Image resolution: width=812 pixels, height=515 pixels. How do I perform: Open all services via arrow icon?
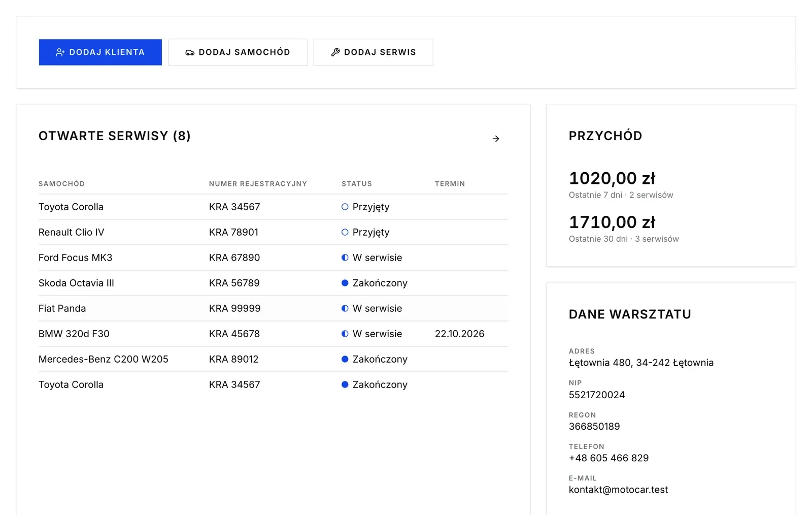496,139
